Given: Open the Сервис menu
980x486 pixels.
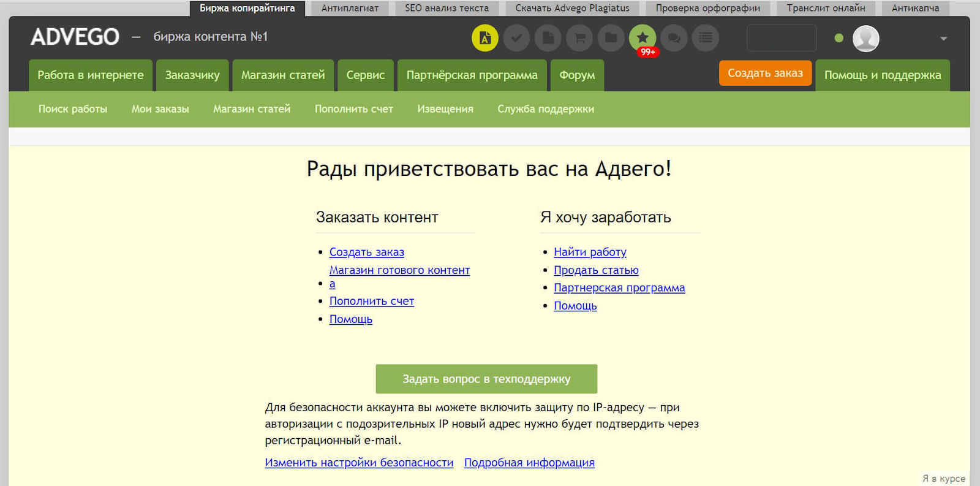Looking at the screenshot, I should click(x=366, y=75).
